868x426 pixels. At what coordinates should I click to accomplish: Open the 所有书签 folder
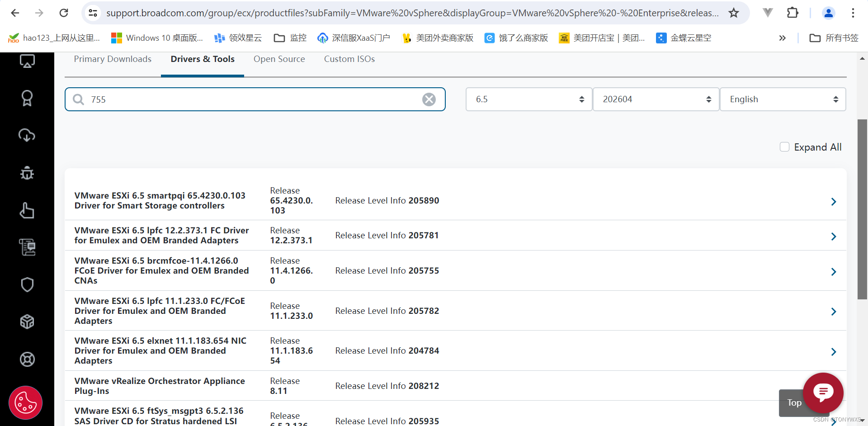[834, 38]
